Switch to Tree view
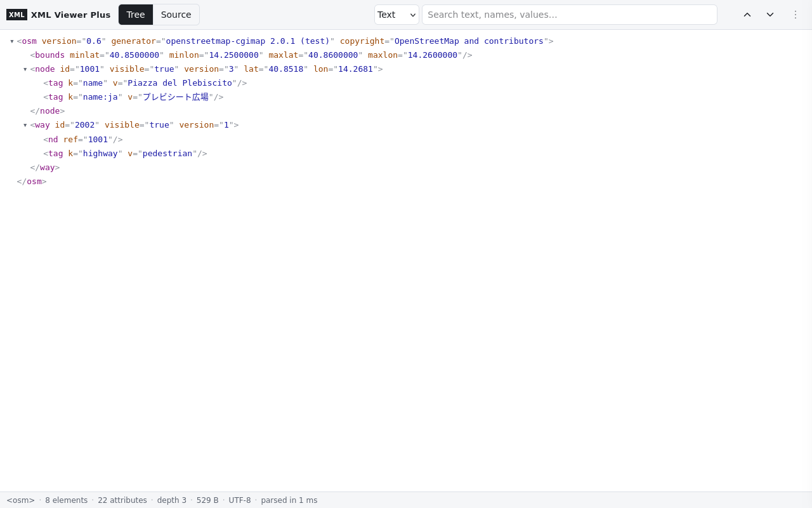 coord(136,15)
